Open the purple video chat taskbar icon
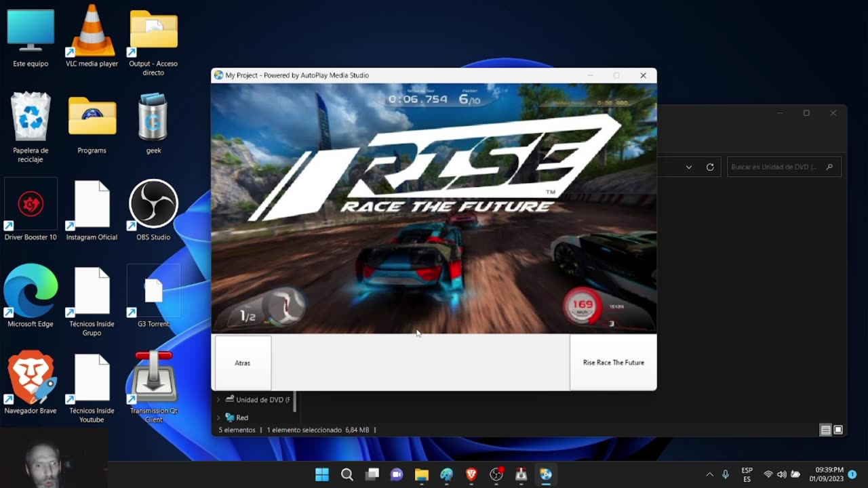The image size is (868, 488). pos(397,474)
